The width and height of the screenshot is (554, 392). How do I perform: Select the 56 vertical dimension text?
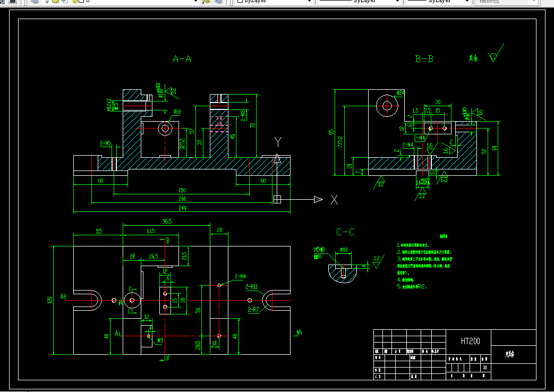(198, 310)
